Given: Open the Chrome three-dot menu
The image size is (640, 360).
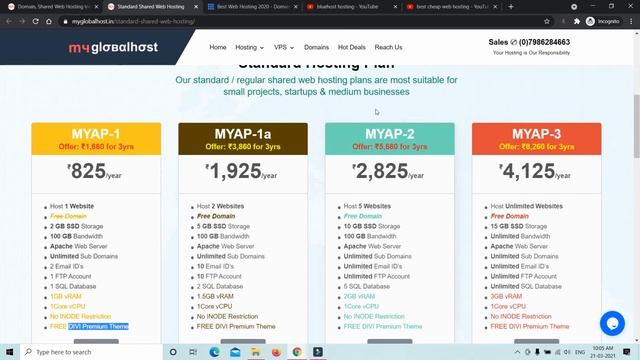Looking at the screenshot, I should click(631, 21).
